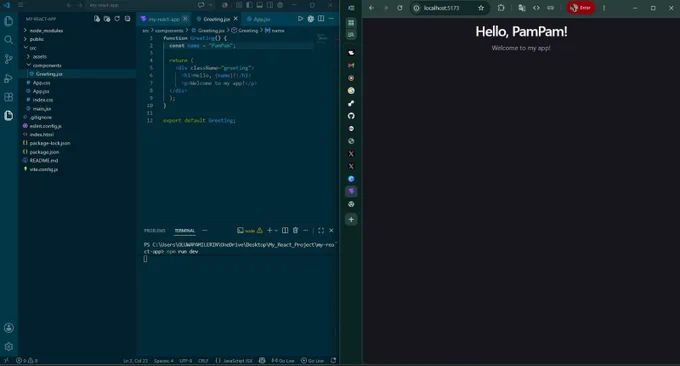Click the components breadcrumb segment
Screen dimensions: 680x366
coord(169,30)
